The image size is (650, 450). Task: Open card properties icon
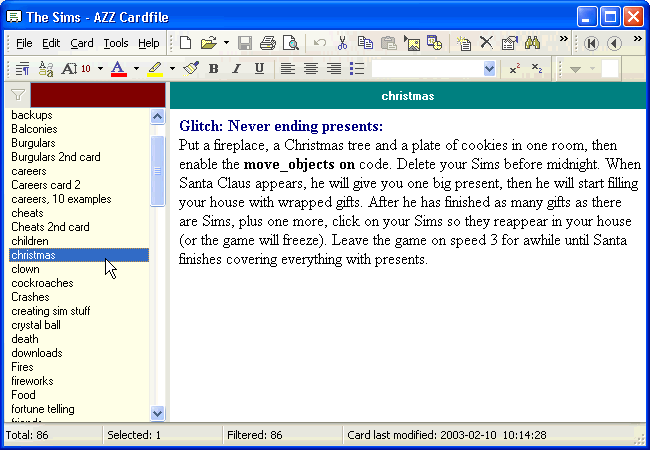[509, 43]
